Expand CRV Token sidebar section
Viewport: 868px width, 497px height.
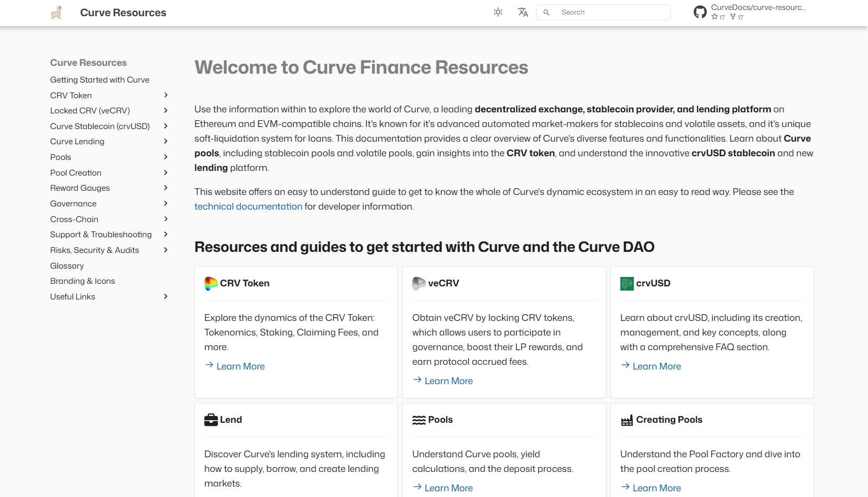pos(166,95)
